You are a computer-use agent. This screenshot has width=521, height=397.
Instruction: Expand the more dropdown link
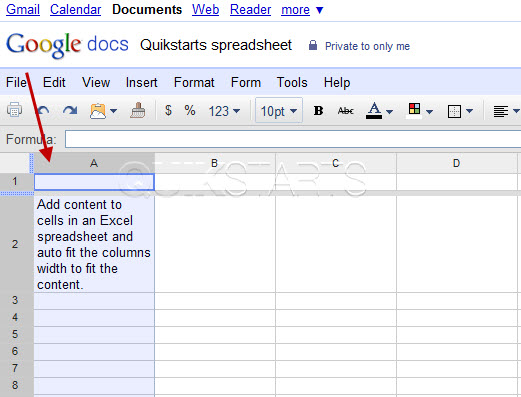[x=302, y=10]
